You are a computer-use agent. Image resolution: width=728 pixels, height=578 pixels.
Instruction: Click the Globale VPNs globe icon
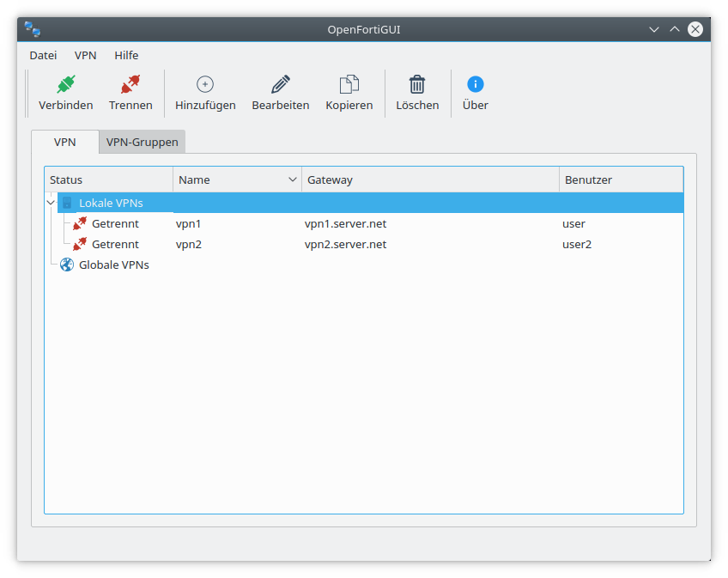pos(67,265)
